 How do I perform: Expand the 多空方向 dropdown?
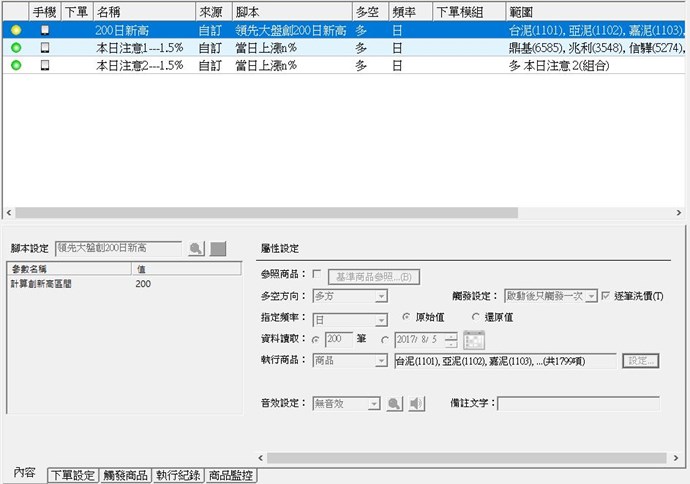[x=381, y=296]
